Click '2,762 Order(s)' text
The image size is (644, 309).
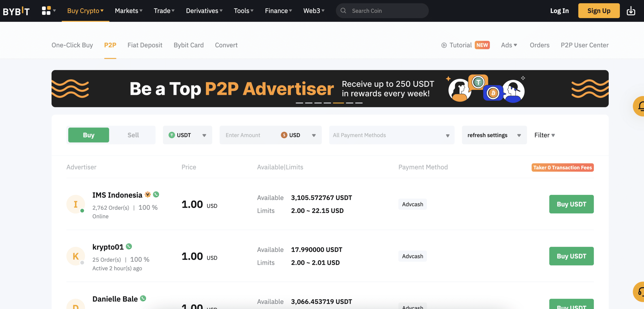[111, 208]
